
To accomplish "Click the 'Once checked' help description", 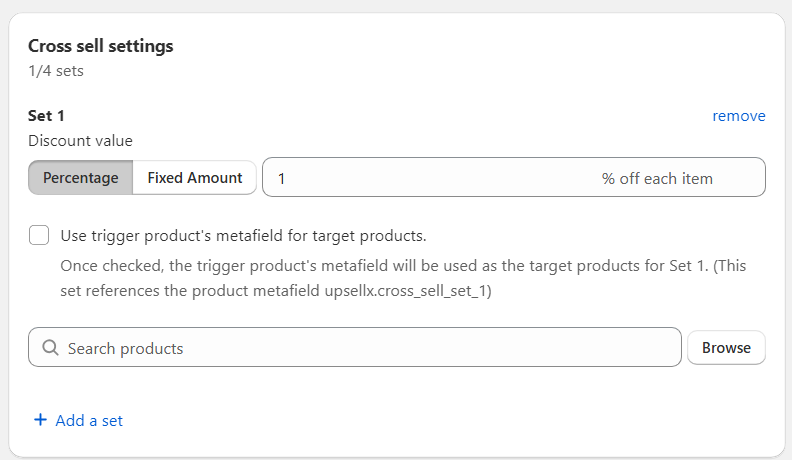I will tap(403, 278).
